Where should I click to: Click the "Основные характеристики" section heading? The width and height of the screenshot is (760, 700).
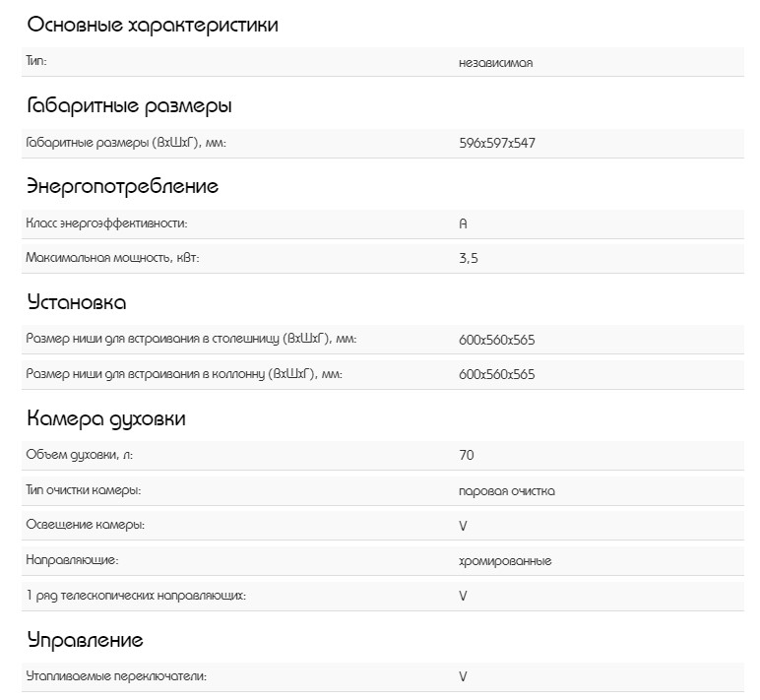tap(152, 26)
